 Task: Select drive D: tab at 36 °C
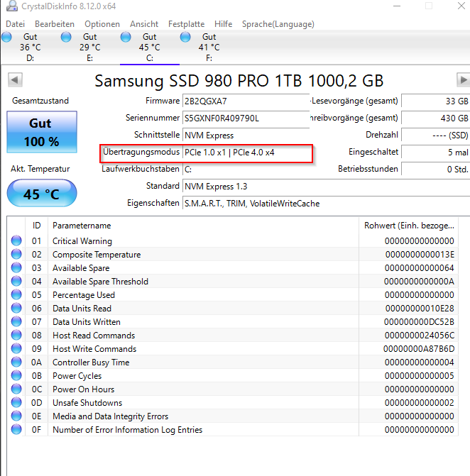coord(30,48)
